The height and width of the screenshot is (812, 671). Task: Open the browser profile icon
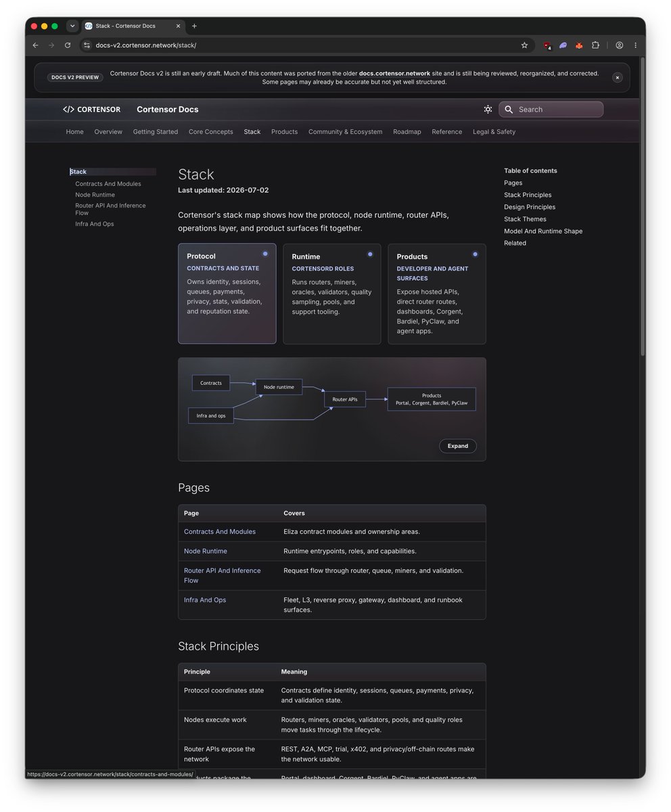[x=619, y=45]
